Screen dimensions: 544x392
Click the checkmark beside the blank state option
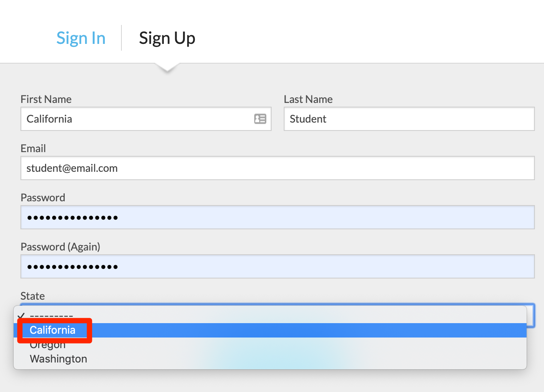21,316
